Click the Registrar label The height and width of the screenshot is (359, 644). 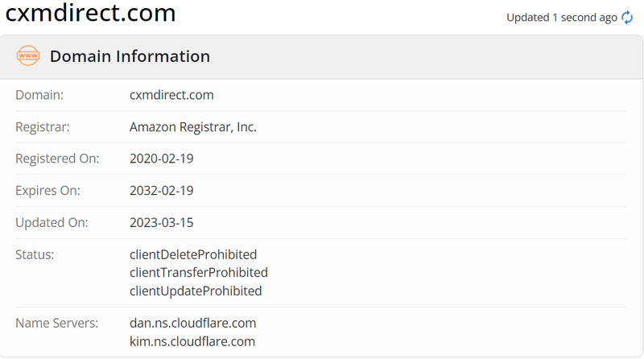43,127
